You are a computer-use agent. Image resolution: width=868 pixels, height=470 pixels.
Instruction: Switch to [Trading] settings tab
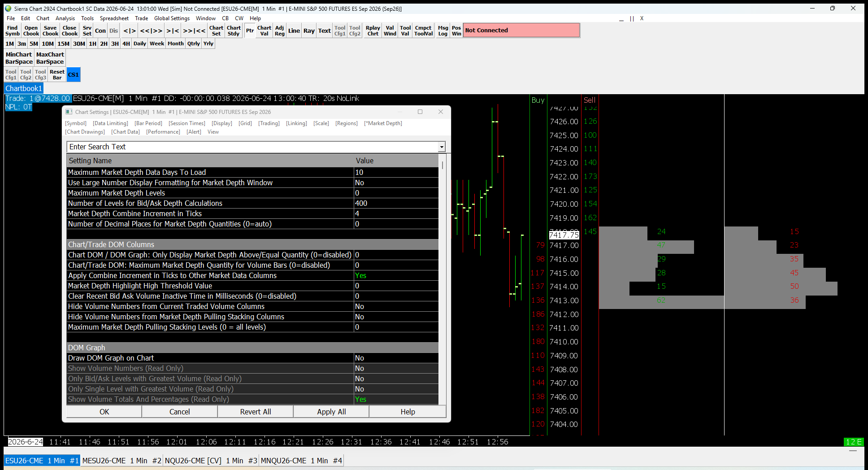(269, 123)
